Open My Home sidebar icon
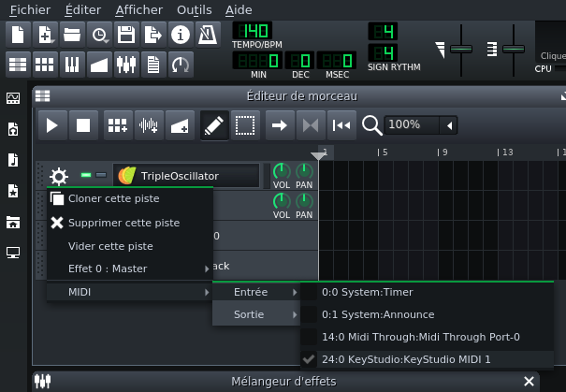Screen dimensions: 566x392 click(13, 222)
